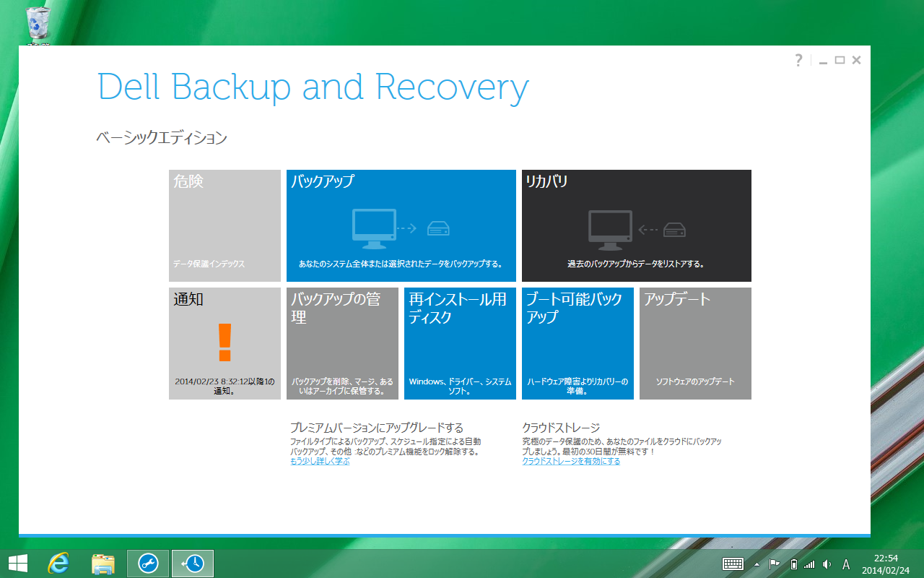
Task: Open the バックアップの管理 tile
Action: [342, 343]
